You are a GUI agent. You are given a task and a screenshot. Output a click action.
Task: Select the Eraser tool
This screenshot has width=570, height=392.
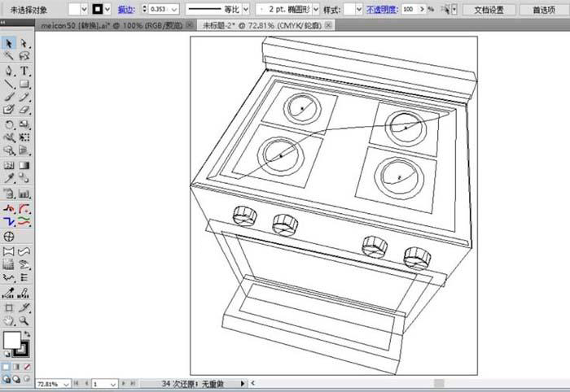[x=24, y=109]
